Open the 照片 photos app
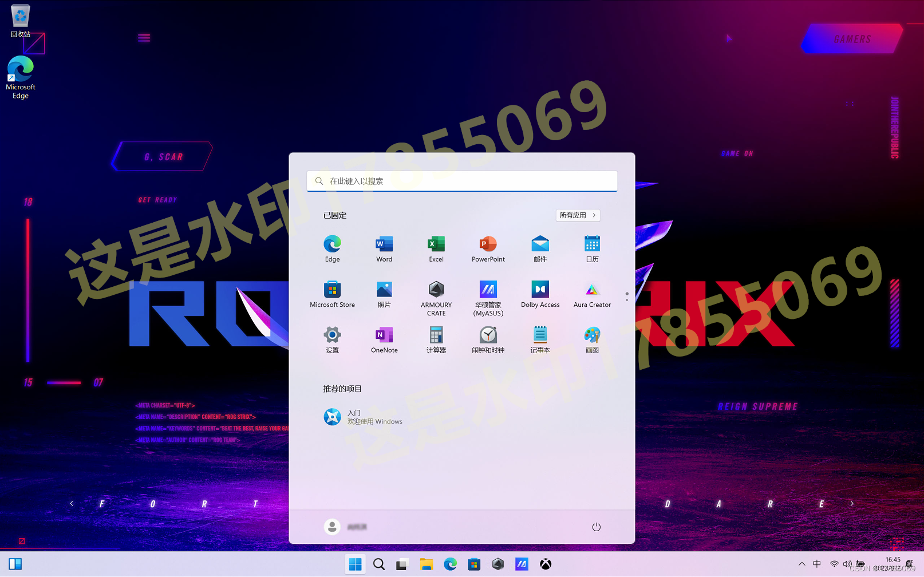This screenshot has height=577, width=924. [384, 294]
